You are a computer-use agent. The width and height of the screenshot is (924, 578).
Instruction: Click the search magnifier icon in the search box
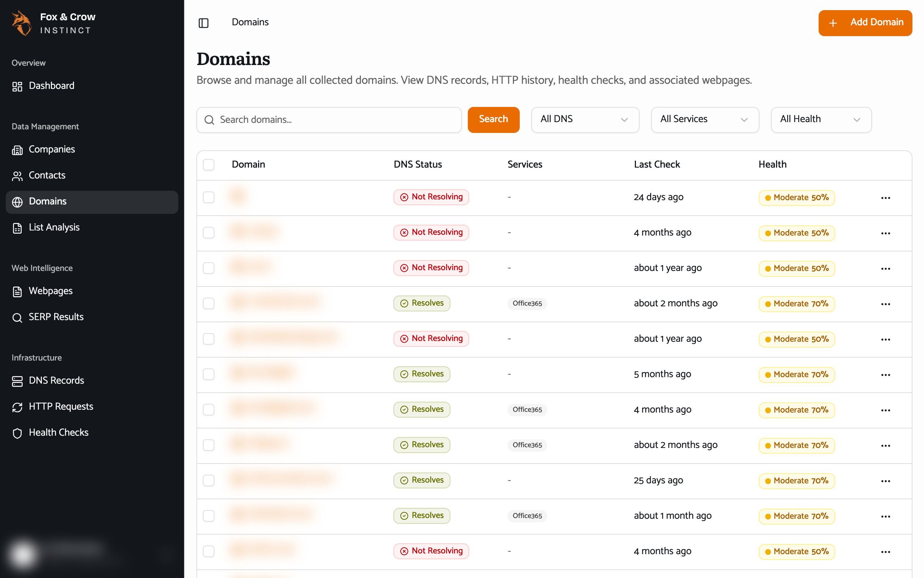click(209, 120)
